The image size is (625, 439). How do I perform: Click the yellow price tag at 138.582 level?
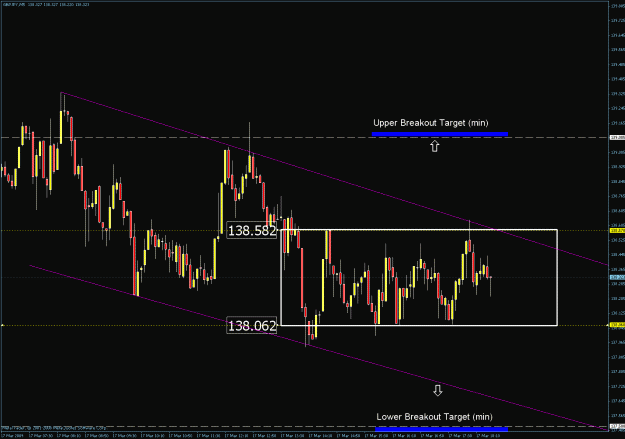(x=617, y=230)
